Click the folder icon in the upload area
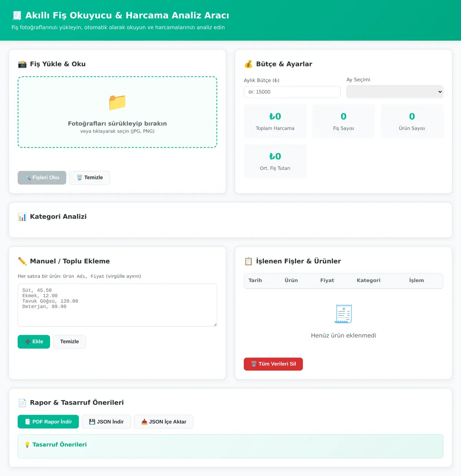This screenshot has height=476, width=461. 117,102
